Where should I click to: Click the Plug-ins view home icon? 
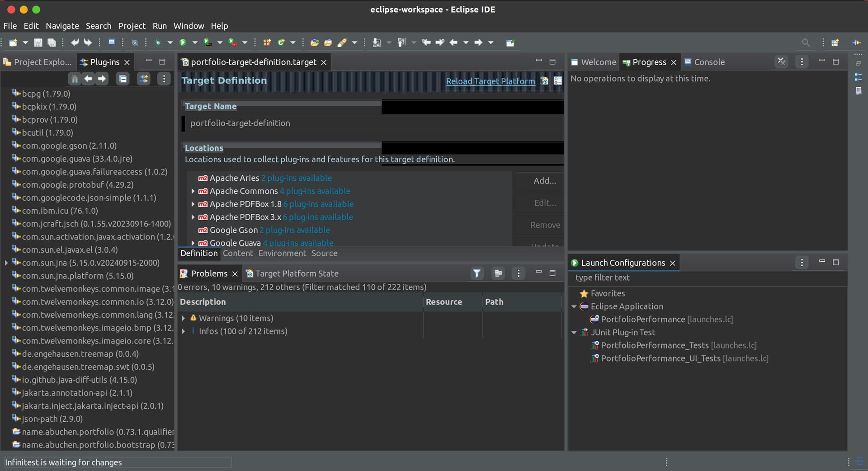75,79
